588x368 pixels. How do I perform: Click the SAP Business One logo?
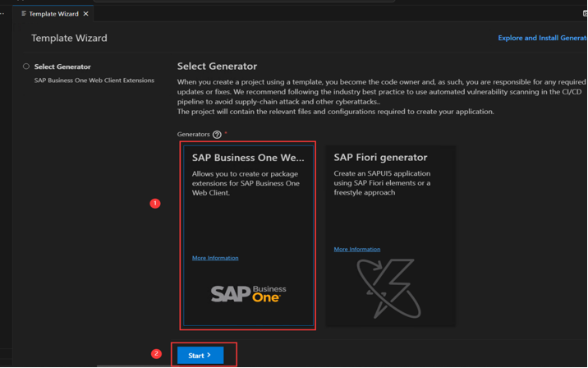248,293
